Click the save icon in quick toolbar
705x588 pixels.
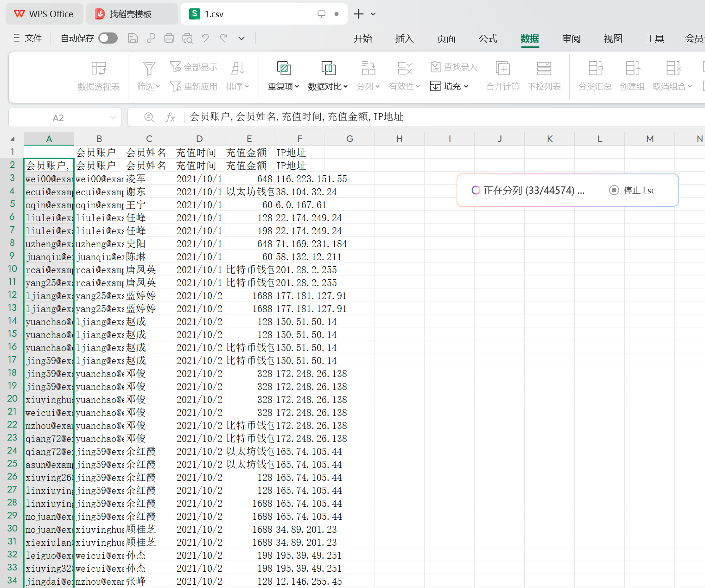click(133, 38)
